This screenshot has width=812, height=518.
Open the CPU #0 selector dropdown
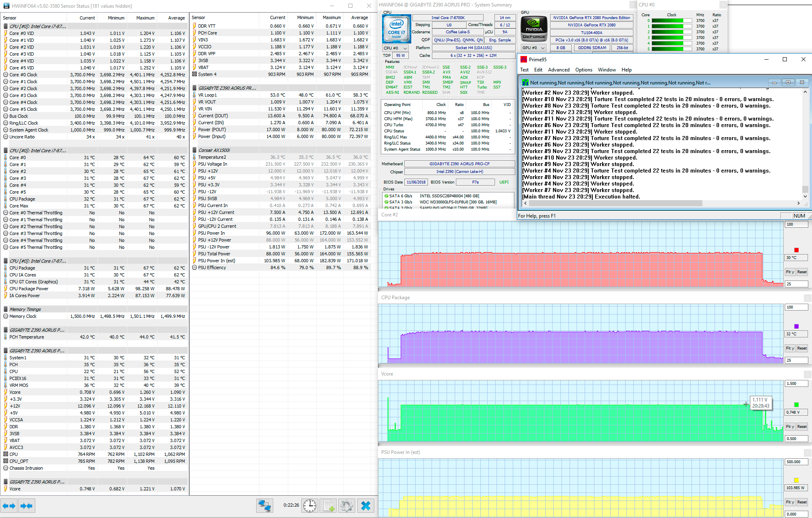coord(395,48)
